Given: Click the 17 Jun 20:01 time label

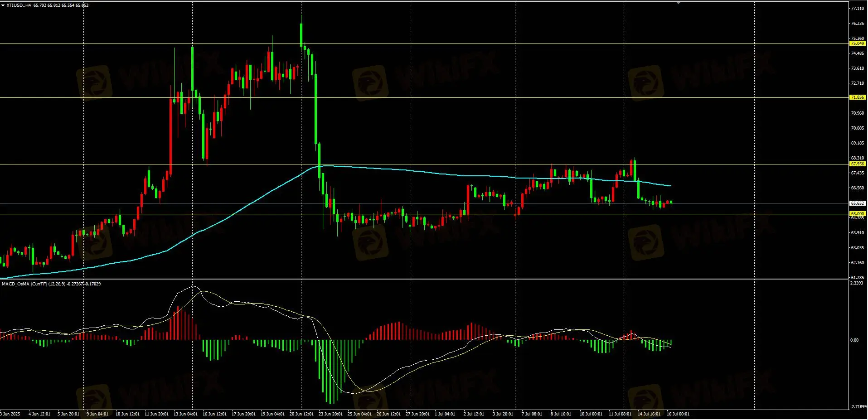Looking at the screenshot, I should click(243, 414).
